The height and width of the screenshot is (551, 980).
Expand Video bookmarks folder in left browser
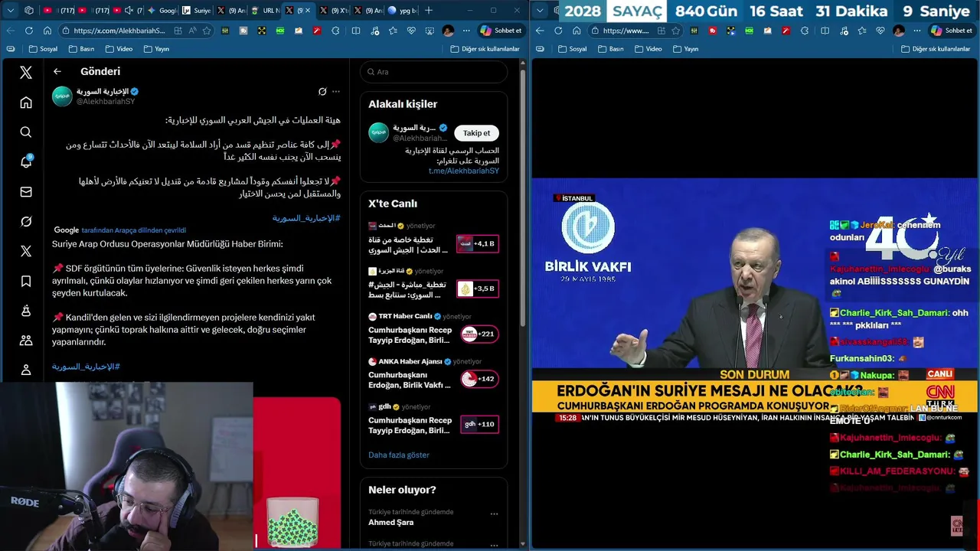(x=118, y=49)
